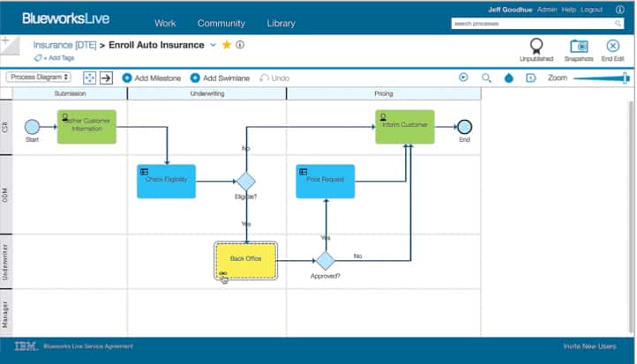Select the ODM swimlane label
This screenshot has width=637, height=364.
click(x=5, y=195)
